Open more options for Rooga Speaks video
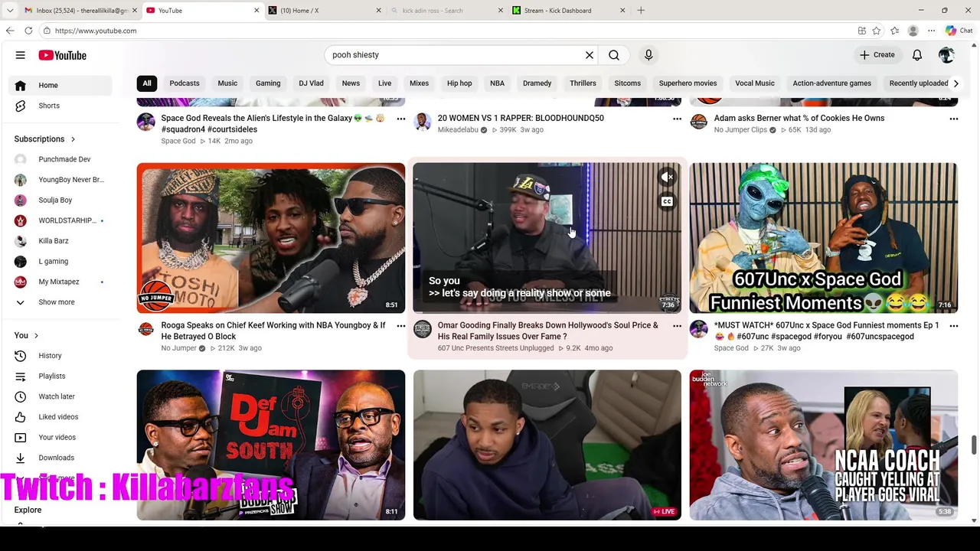Viewport: 980px width, 551px height. pos(400,326)
